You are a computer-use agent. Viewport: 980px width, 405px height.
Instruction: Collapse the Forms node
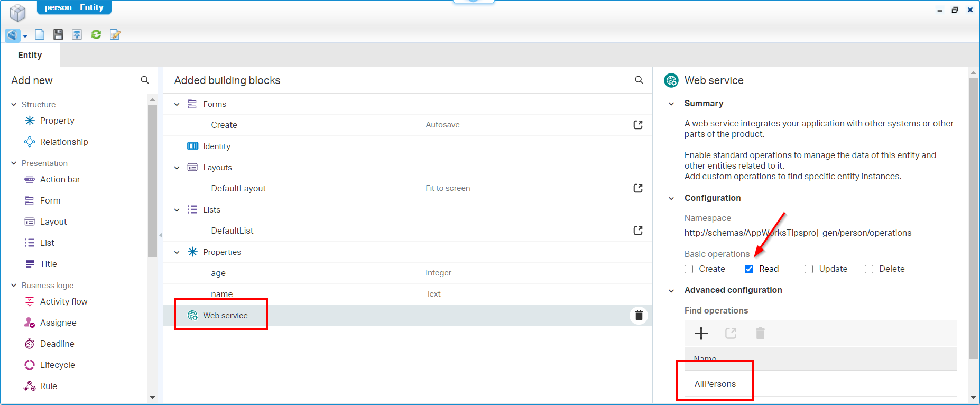click(177, 104)
